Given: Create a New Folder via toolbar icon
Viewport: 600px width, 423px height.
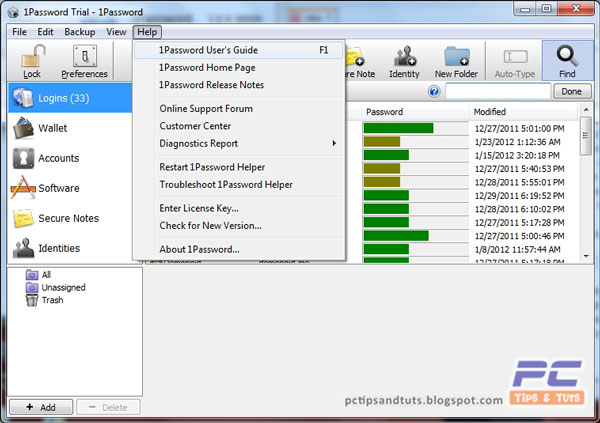Looking at the screenshot, I should click(457, 56).
